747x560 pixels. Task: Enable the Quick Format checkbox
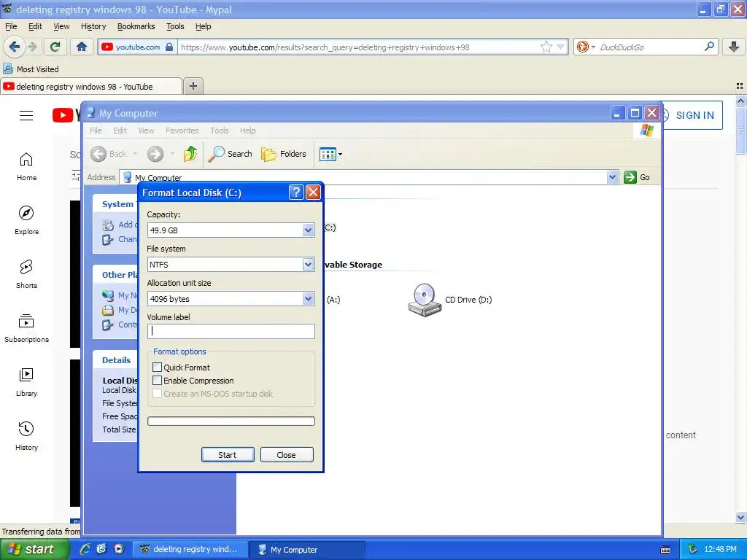[158, 367]
